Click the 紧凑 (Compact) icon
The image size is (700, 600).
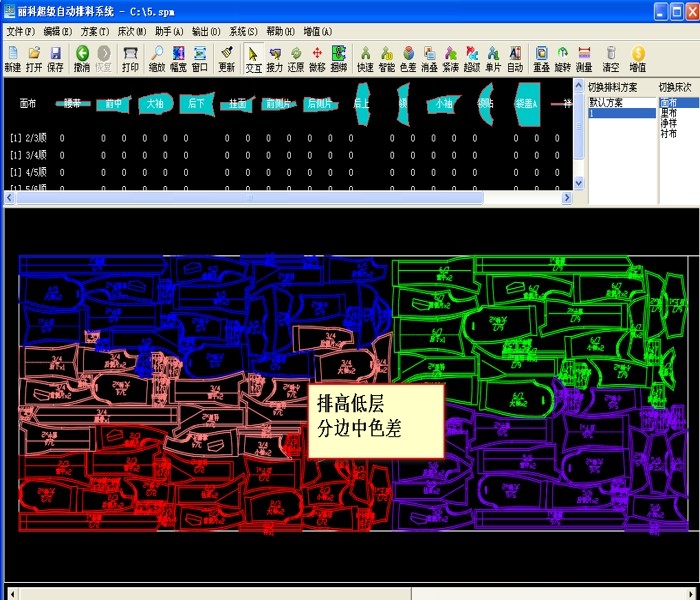pos(450,58)
